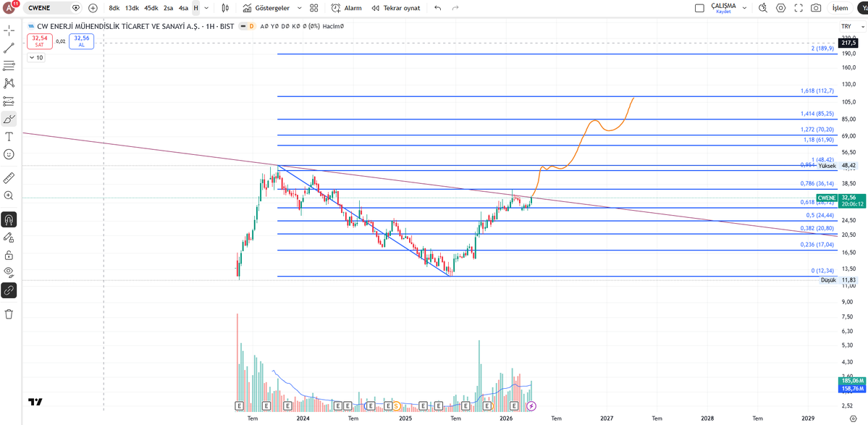Open the time interval dropdown chevron
This screenshot has height=425, width=868.
coord(206,8)
